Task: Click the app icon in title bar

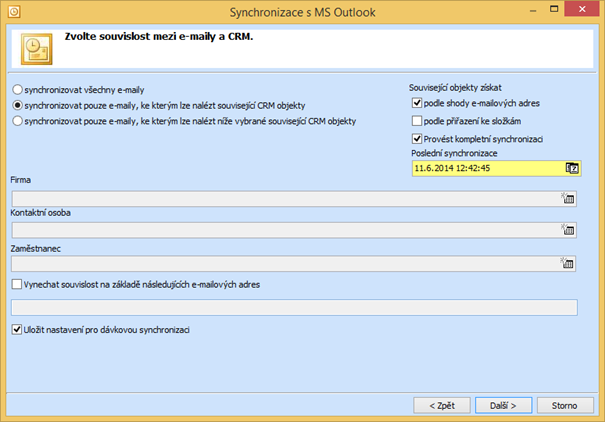Action: coord(14,12)
